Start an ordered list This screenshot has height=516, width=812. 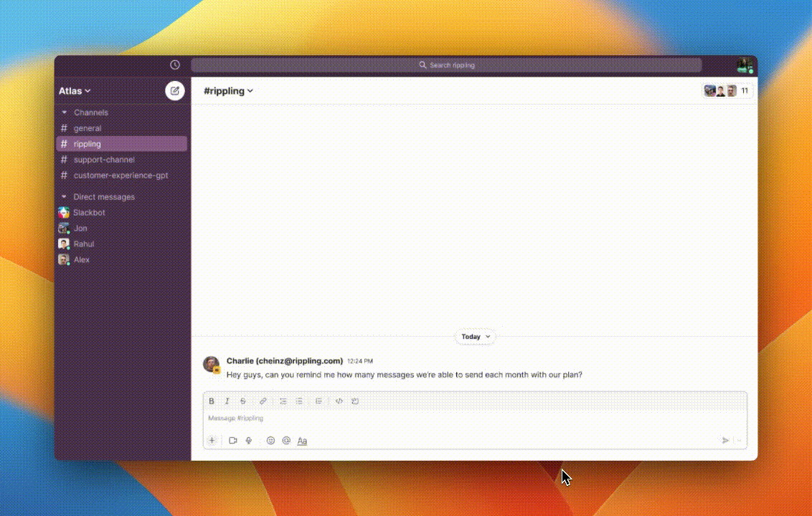click(x=283, y=401)
